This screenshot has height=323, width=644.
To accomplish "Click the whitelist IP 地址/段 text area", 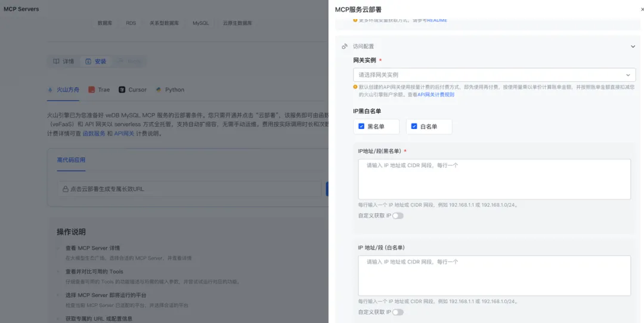I will pyautogui.click(x=494, y=276).
